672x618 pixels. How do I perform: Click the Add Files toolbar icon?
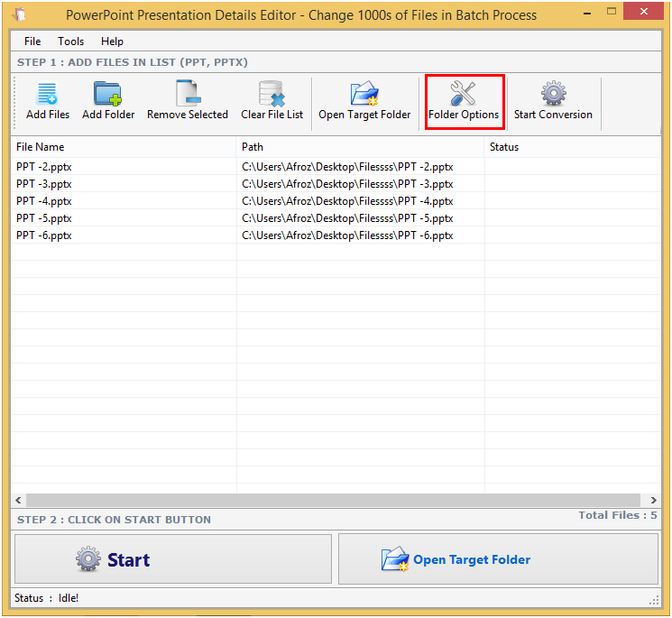click(47, 94)
